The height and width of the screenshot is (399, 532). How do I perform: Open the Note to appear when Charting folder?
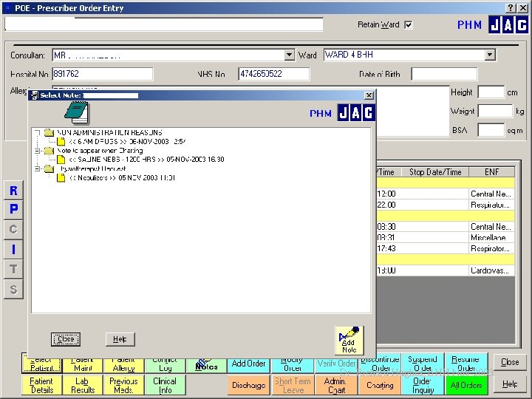pos(50,150)
